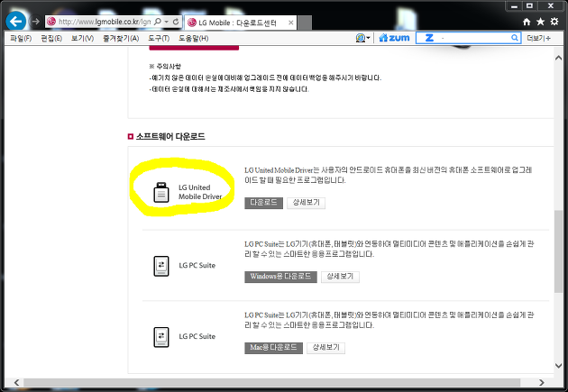This screenshot has height=392, width=568.
Task: Open the 파일(F) menu
Action: [x=21, y=39]
